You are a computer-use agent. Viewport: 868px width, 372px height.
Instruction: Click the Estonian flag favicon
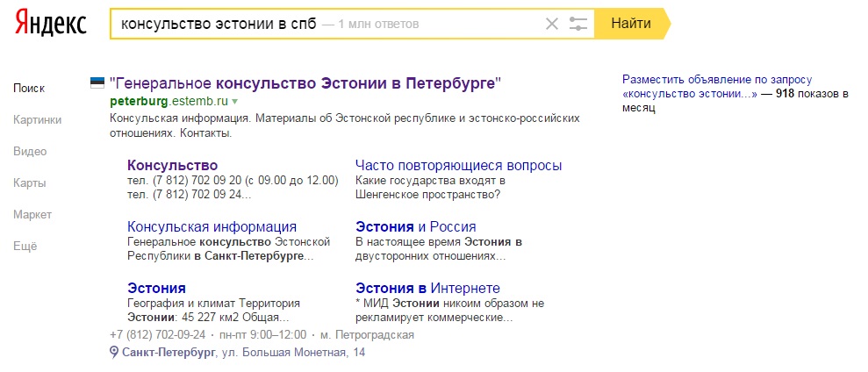(97, 83)
